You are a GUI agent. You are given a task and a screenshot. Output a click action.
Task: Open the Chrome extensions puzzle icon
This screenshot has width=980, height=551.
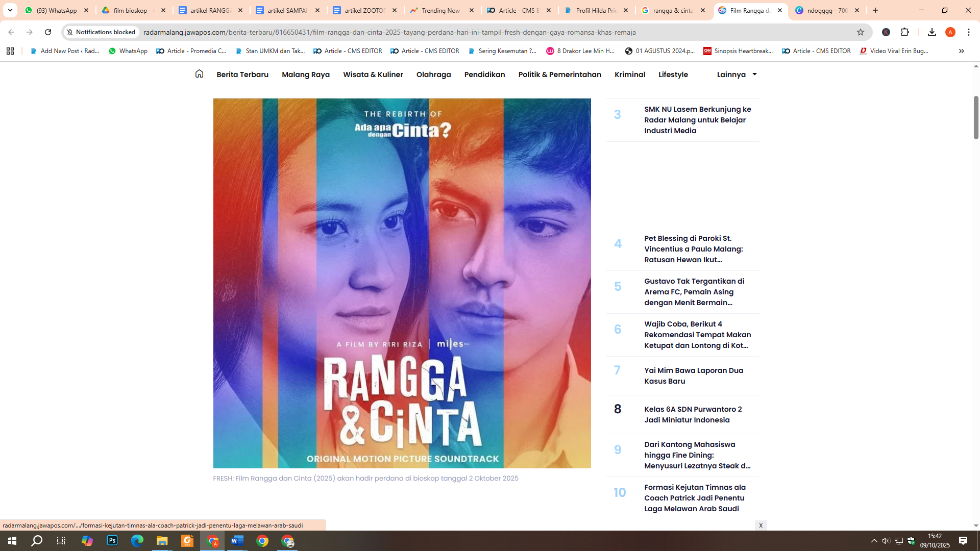click(905, 32)
